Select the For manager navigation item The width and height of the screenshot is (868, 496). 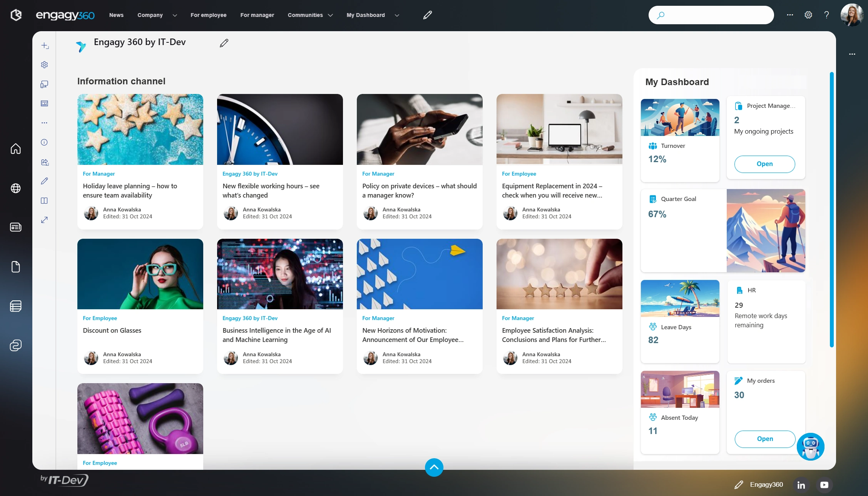(x=257, y=15)
